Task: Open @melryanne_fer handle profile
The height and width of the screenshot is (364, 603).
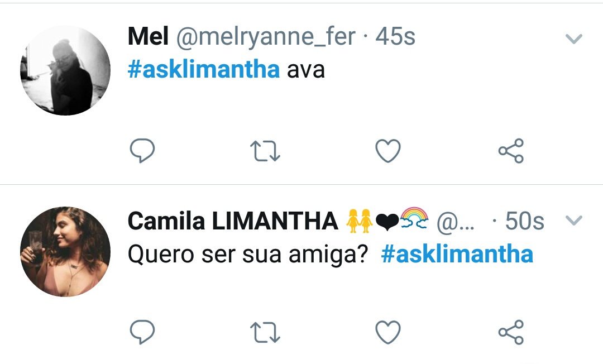Action: click(266, 37)
